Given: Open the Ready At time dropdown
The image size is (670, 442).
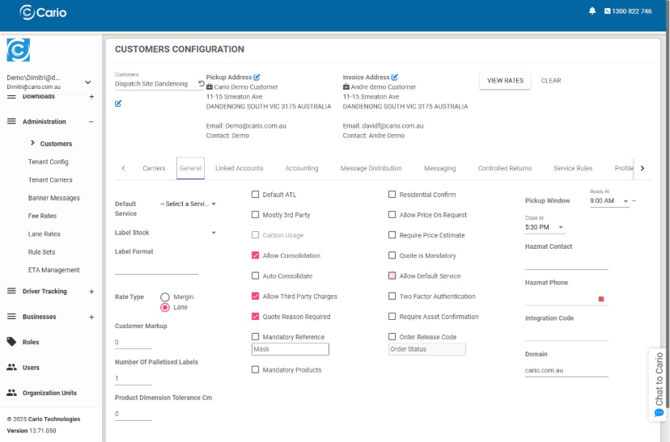Looking at the screenshot, I should (610, 201).
